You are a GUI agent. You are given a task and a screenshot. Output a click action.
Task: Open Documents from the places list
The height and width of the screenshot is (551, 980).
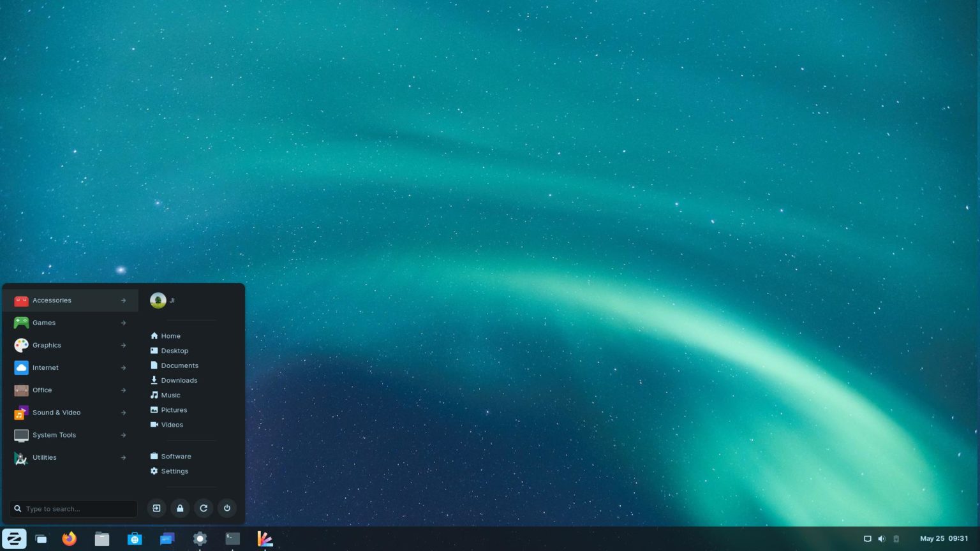tap(179, 365)
